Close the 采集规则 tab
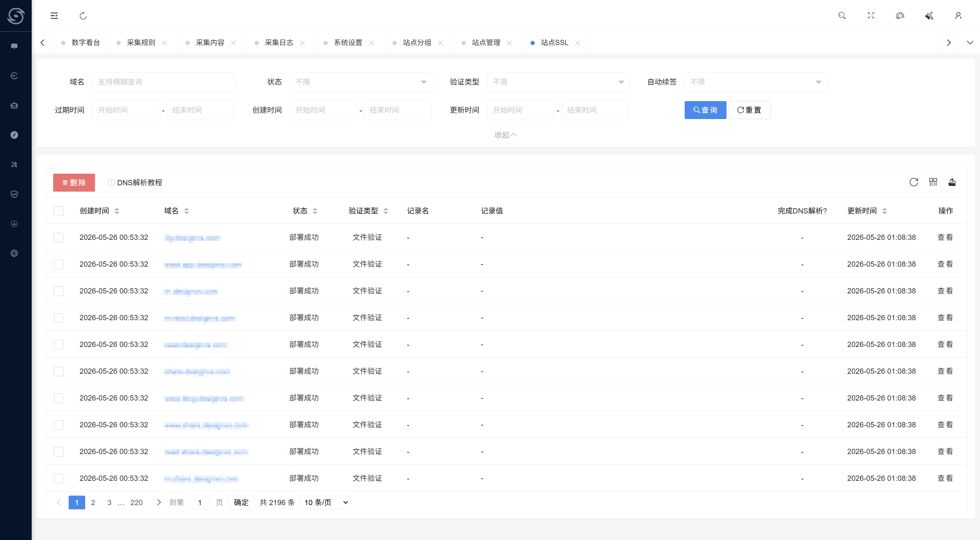 tap(164, 43)
